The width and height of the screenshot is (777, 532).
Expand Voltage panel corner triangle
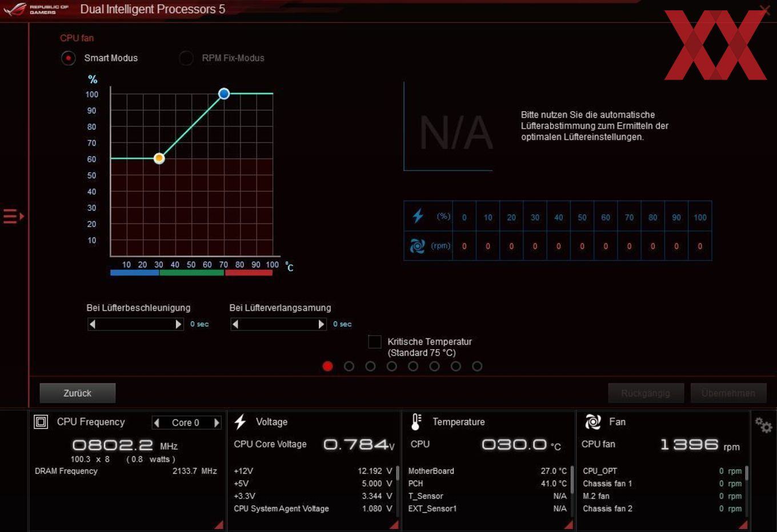pos(394,525)
